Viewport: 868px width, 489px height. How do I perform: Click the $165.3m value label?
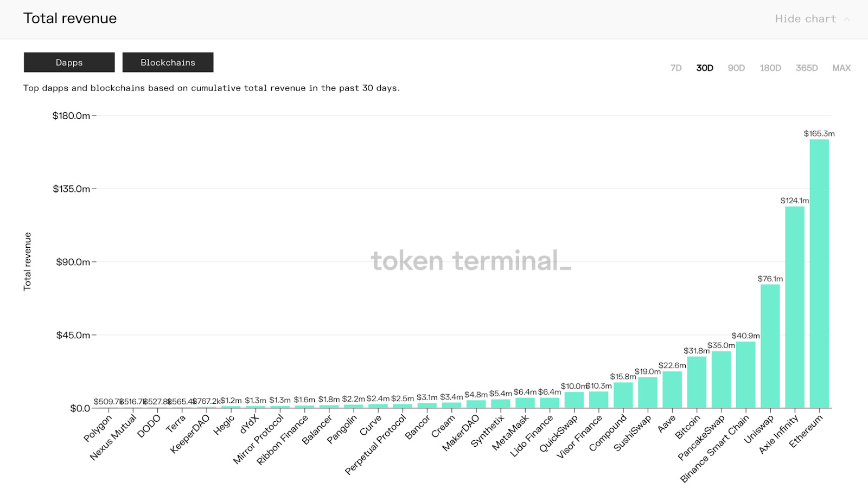(x=819, y=133)
